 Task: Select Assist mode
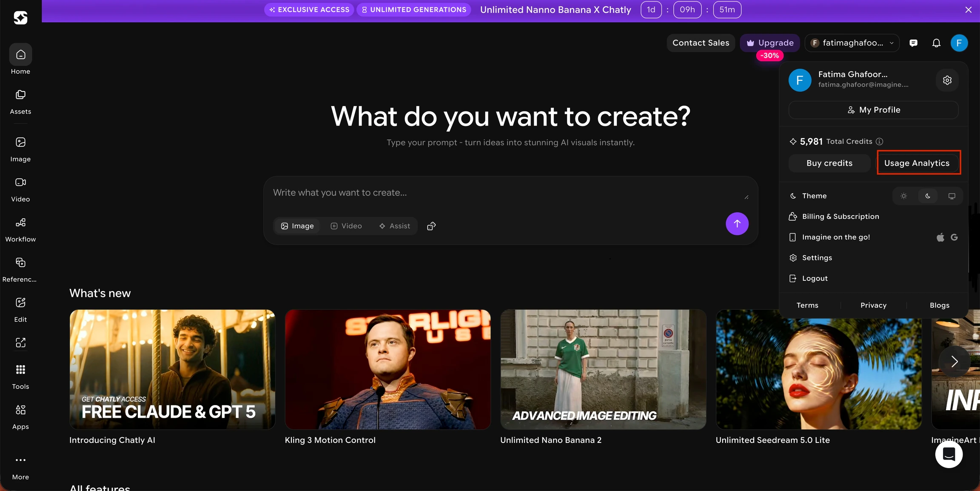click(395, 226)
